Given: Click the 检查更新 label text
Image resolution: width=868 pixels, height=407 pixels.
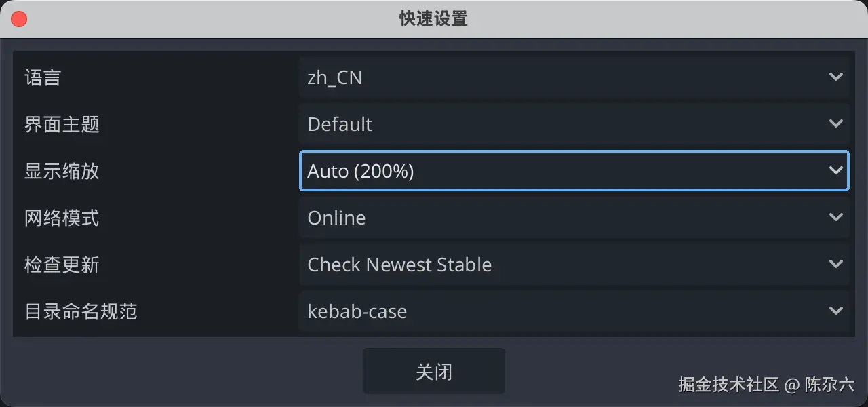Looking at the screenshot, I should coord(62,264).
